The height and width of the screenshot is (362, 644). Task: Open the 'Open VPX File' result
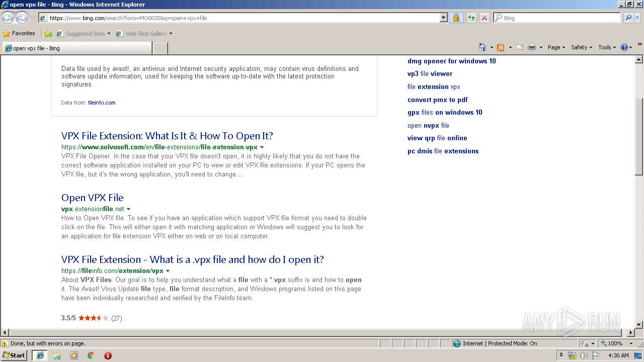[x=92, y=198]
